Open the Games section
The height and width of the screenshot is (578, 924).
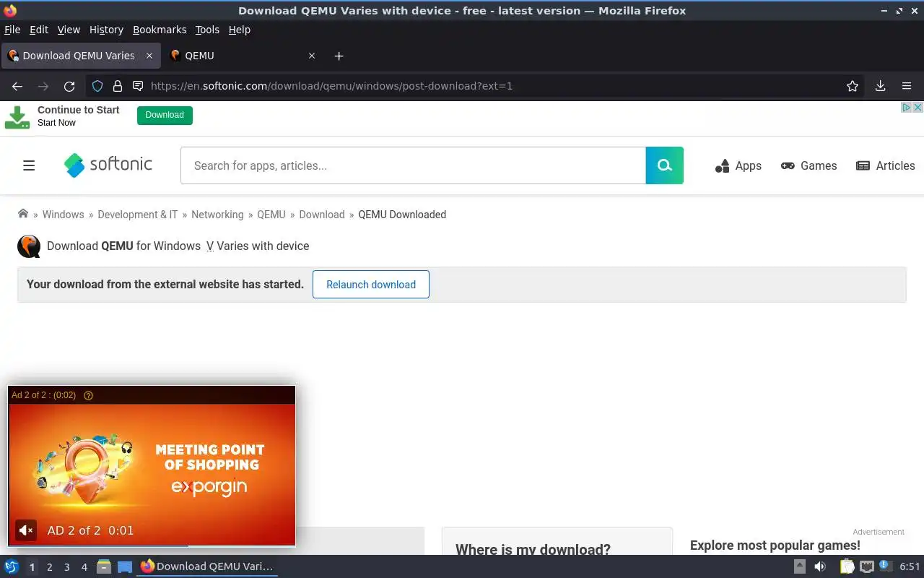808,165
